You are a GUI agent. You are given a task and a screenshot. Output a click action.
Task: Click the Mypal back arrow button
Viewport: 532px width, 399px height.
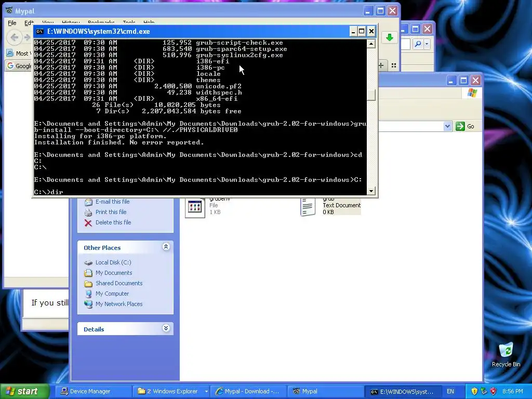(14, 37)
